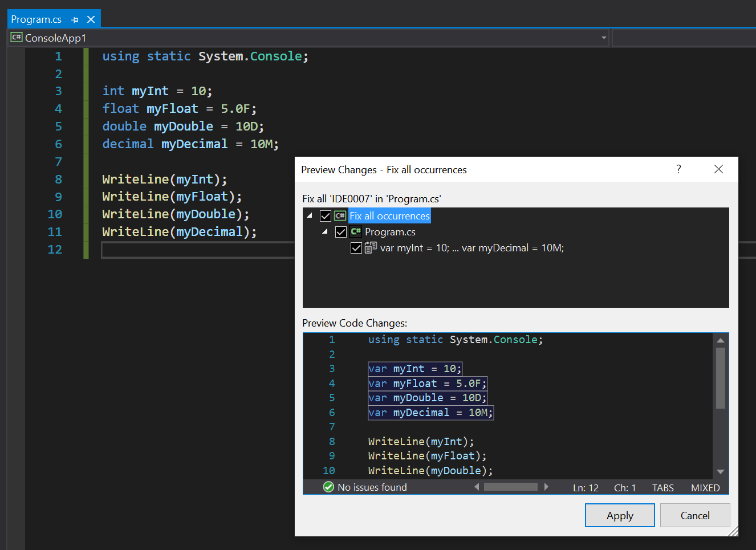Click the help question mark in Preview Changes
756x550 pixels.
(678, 169)
